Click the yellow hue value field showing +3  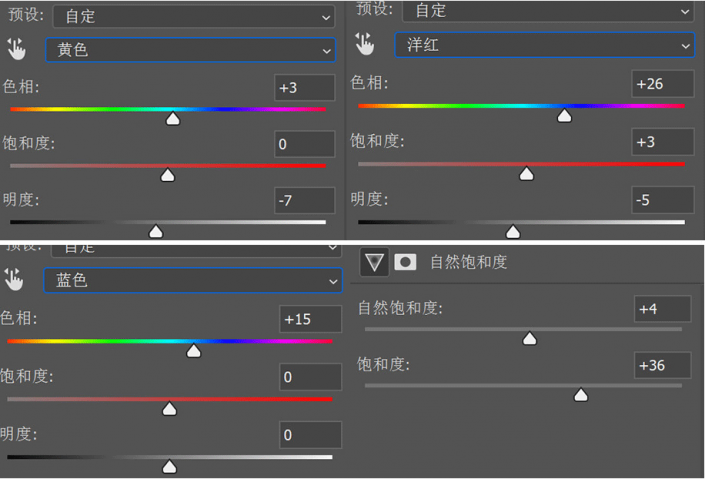click(x=304, y=88)
